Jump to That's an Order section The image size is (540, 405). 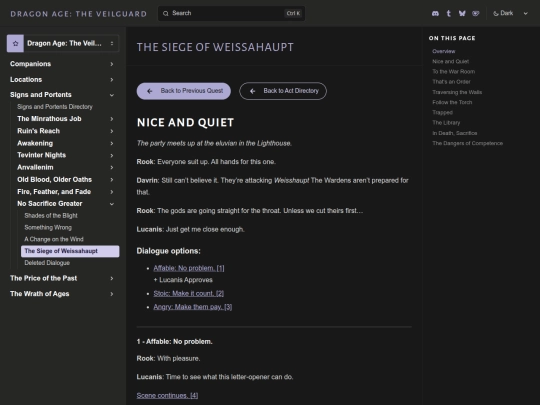pos(451,82)
